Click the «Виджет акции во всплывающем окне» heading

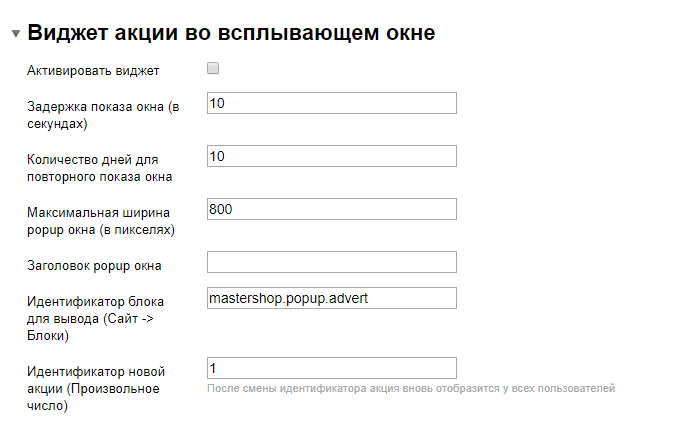(231, 32)
